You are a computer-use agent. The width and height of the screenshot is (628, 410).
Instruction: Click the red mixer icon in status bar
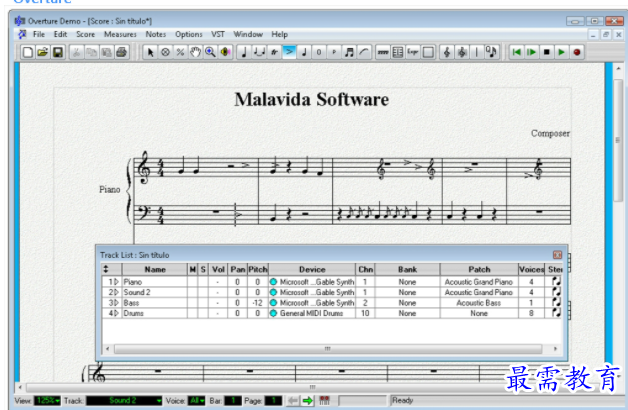[x=325, y=400]
